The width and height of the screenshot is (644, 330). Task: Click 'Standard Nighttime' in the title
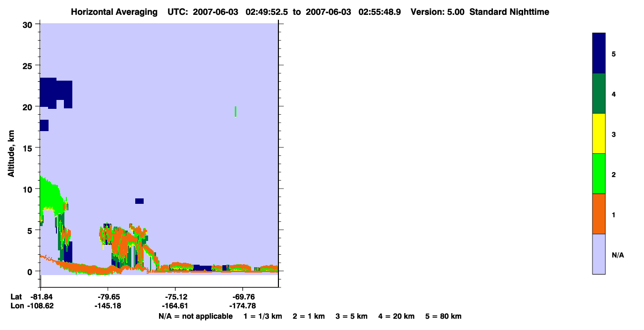pos(509,12)
